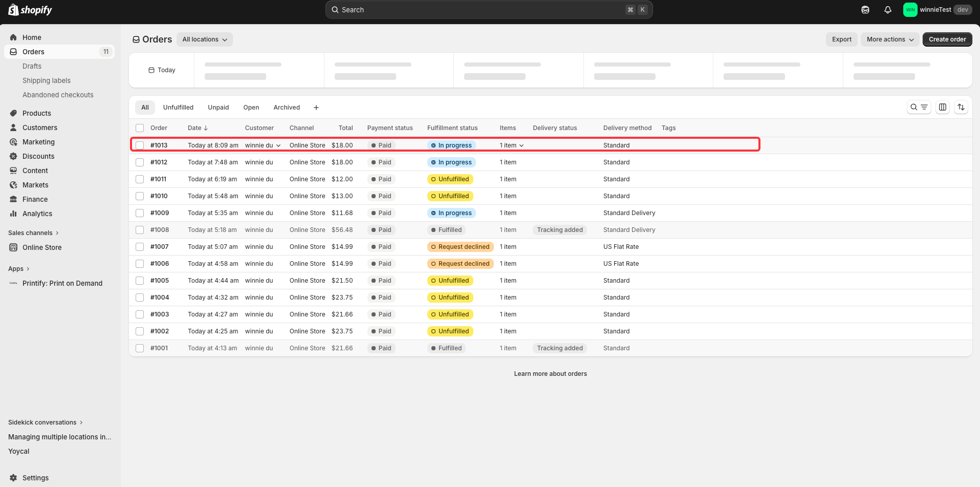Select all orders with header checkbox
This screenshot has width=980, height=487.
[140, 128]
